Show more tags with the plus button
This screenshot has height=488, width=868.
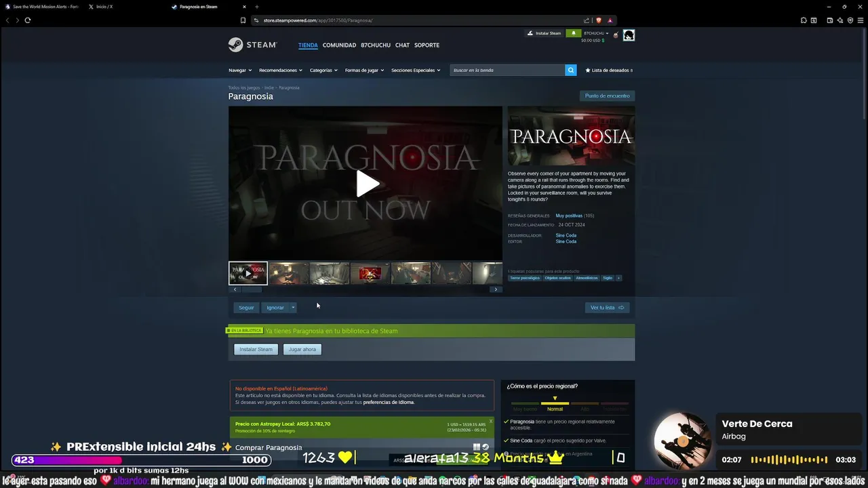point(618,278)
